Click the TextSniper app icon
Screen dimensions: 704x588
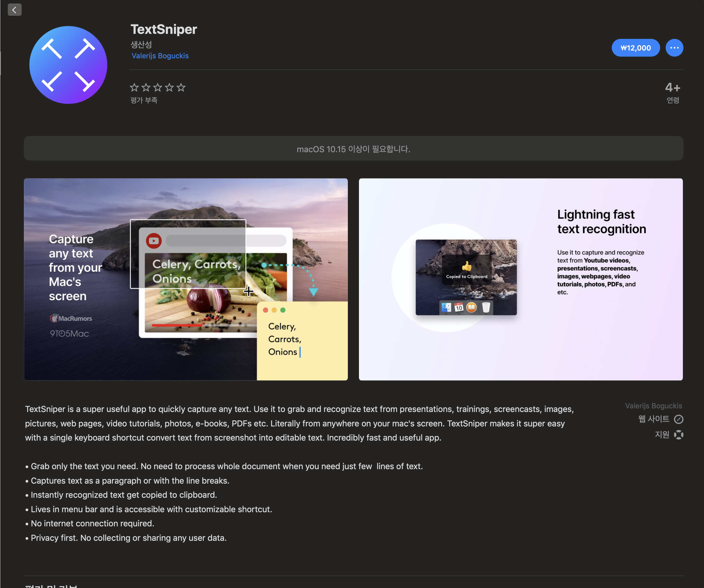68,65
